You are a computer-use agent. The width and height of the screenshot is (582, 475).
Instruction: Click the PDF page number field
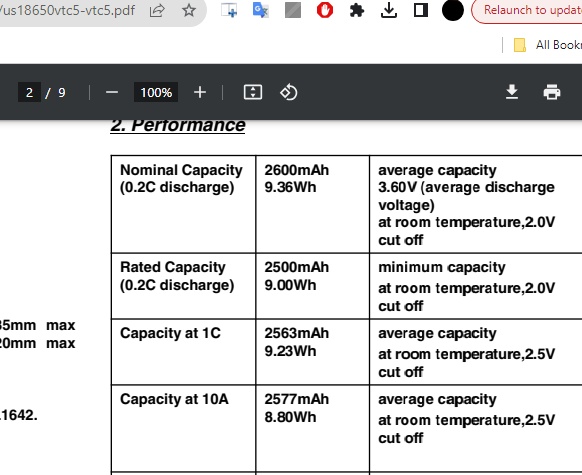click(x=29, y=92)
